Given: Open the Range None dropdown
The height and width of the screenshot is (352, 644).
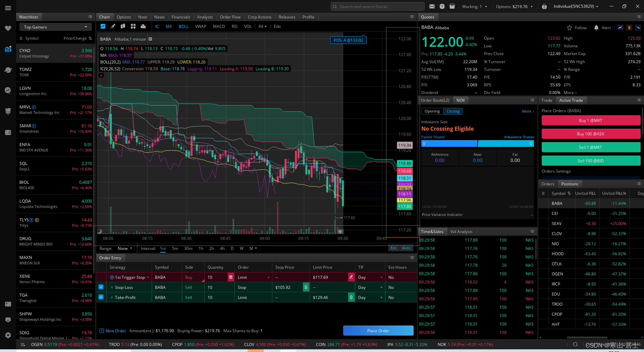Looking at the screenshot, I should 125,248.
